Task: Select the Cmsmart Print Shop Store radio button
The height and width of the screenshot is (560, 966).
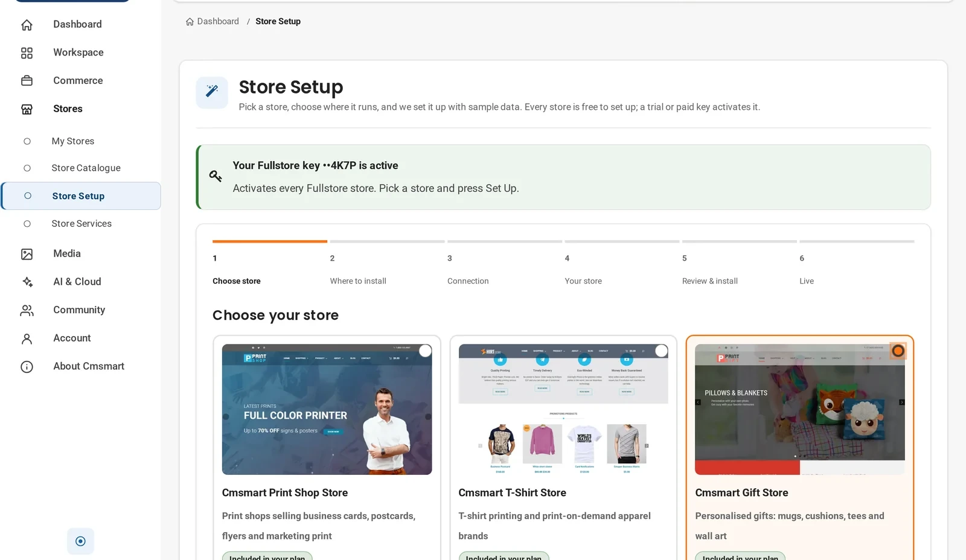Action: [x=425, y=351]
